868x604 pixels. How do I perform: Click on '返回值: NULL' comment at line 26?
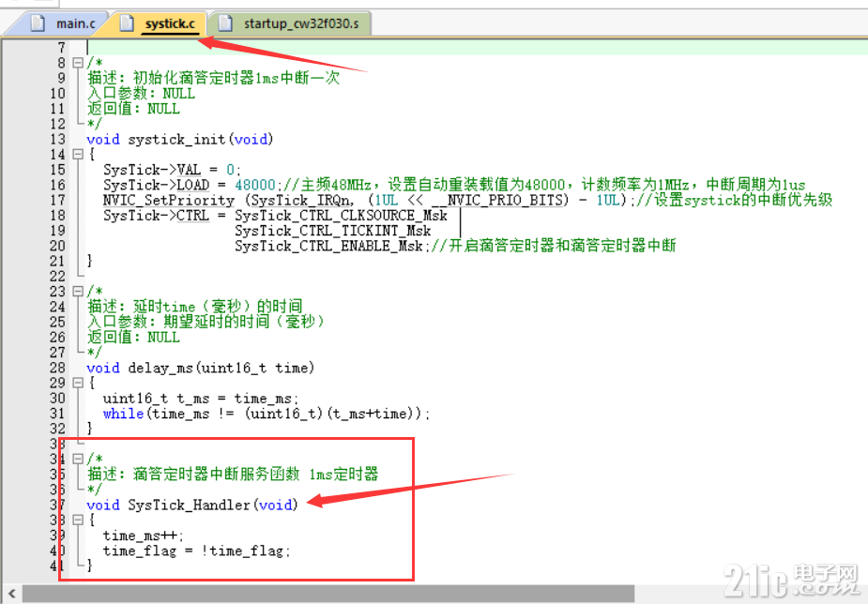pyautogui.click(x=133, y=337)
